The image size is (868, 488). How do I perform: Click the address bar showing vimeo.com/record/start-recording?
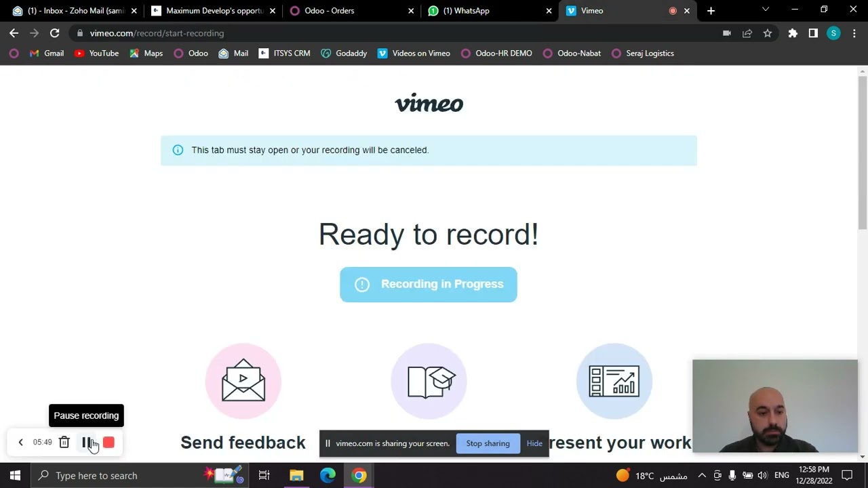[393, 33]
